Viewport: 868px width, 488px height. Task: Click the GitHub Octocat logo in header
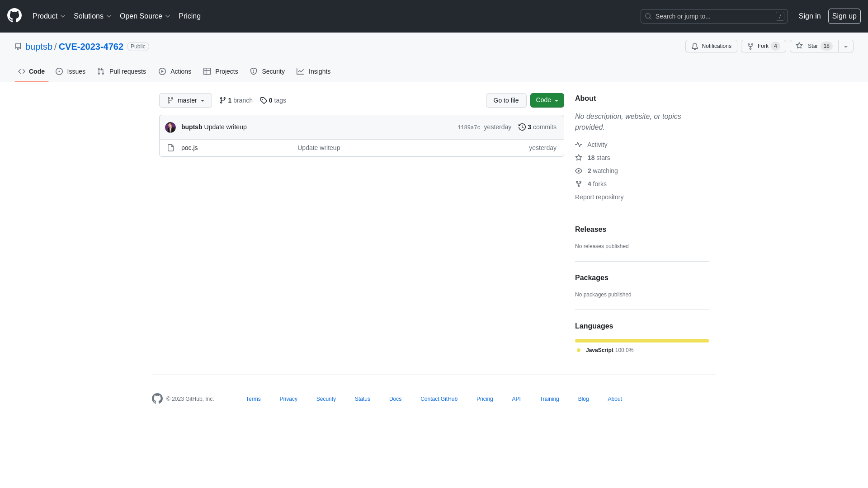(14, 16)
